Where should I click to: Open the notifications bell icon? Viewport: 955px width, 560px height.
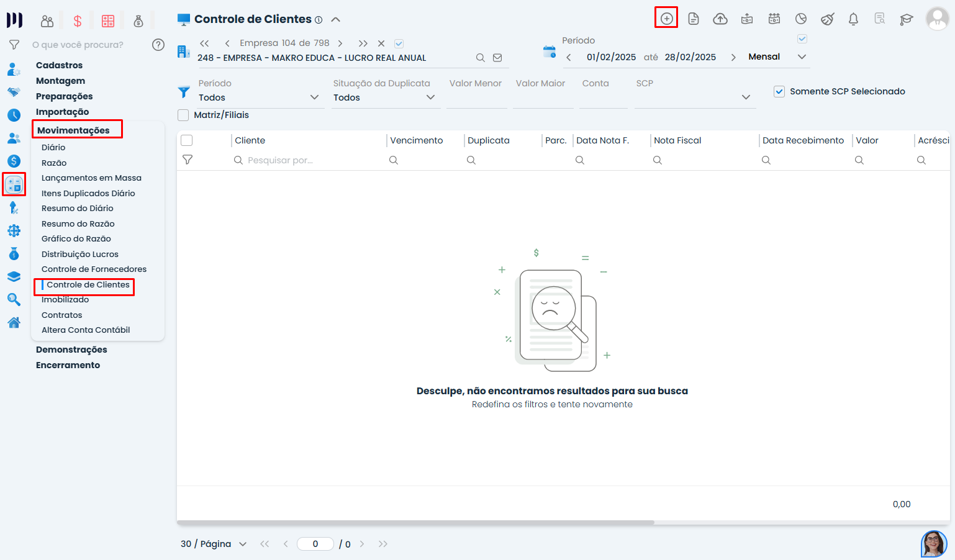853,19
